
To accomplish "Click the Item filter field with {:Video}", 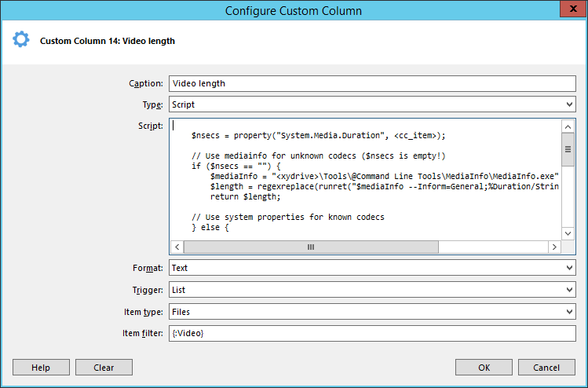I will click(372, 334).
